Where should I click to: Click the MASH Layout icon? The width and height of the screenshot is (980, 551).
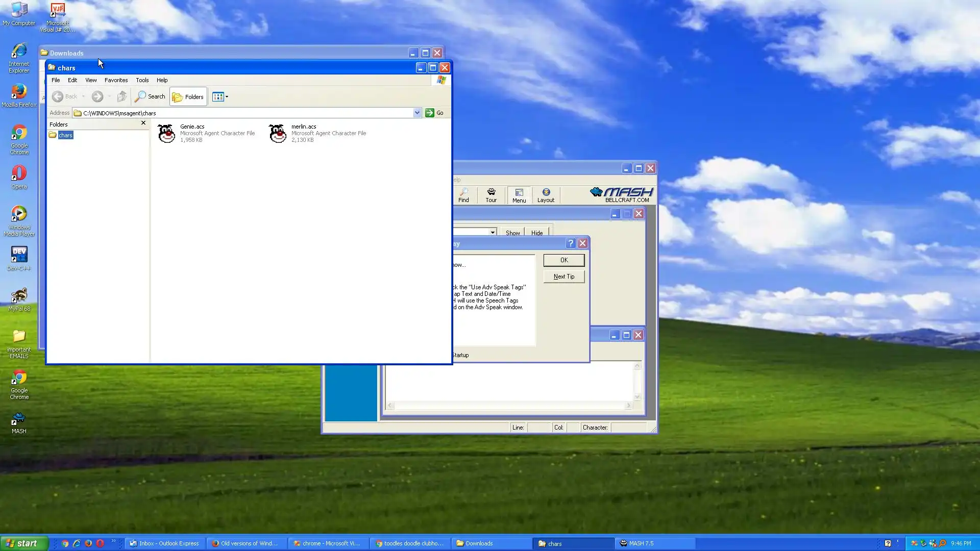click(x=546, y=195)
